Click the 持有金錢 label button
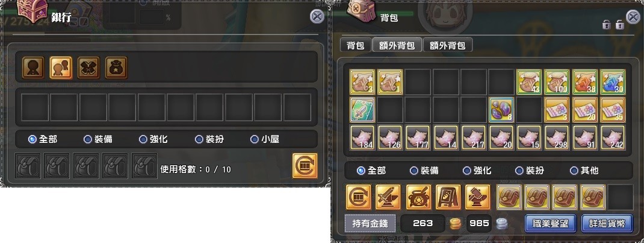644x243 pixels. 370,223
